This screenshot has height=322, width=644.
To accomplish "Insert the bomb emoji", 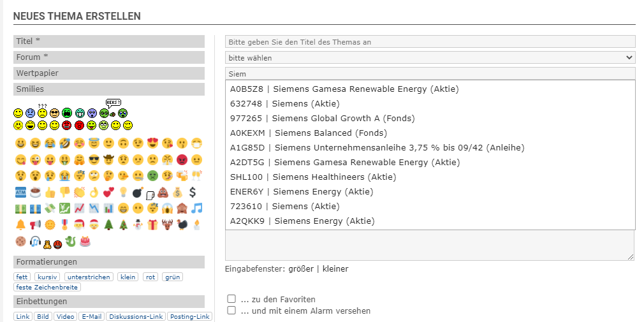I will click(138, 192).
